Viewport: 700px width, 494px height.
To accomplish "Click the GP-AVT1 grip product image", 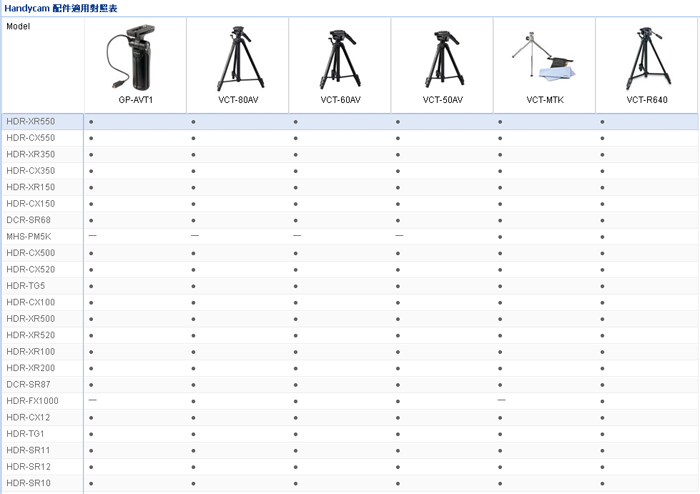I will tap(131, 57).
